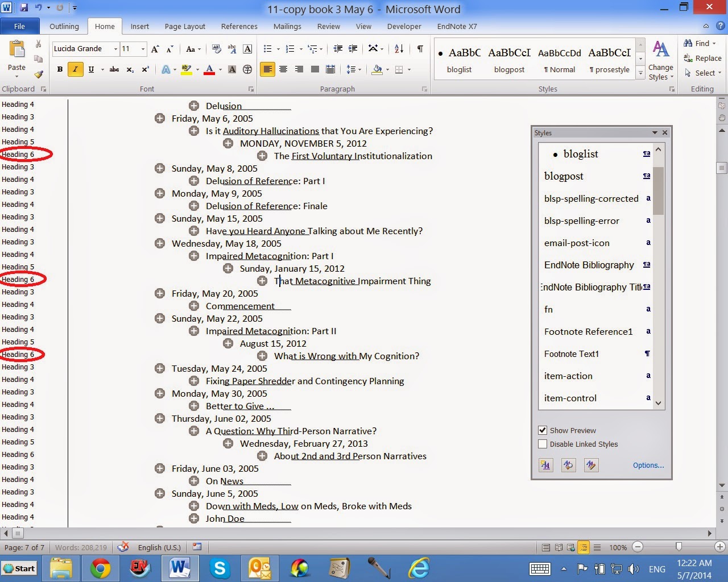The width and height of the screenshot is (728, 582).
Task: Select email-post-icon style in Styles pane
Action: pos(595,243)
